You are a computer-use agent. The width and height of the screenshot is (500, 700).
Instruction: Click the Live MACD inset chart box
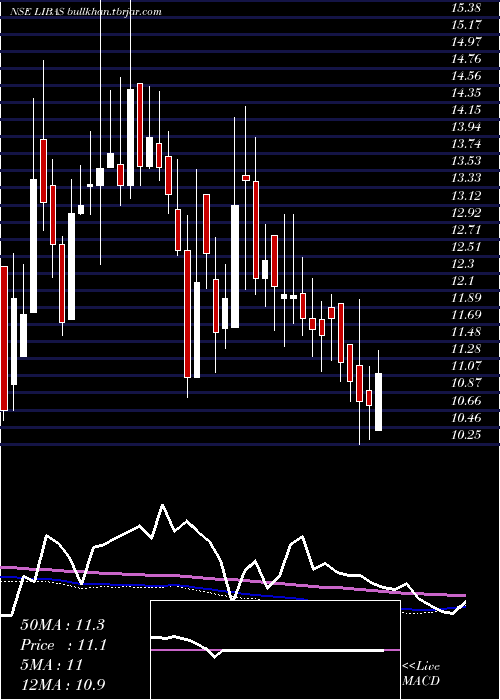coord(275,650)
